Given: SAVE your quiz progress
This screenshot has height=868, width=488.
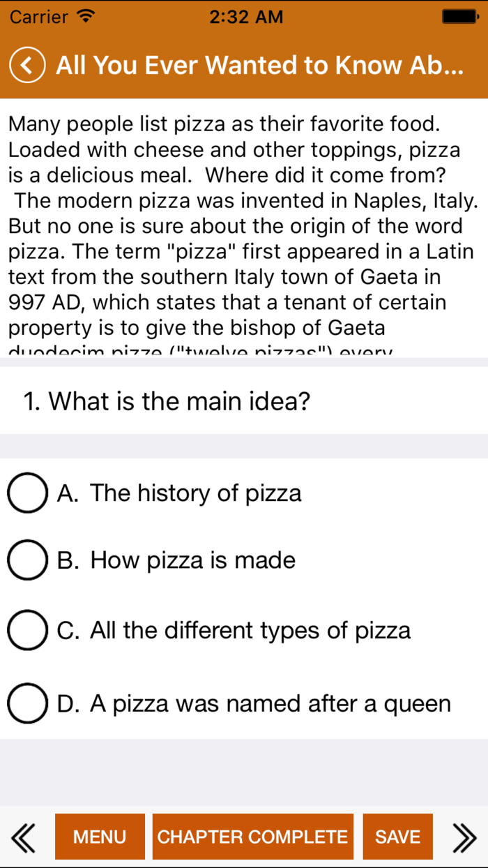Looking at the screenshot, I should pos(397,836).
